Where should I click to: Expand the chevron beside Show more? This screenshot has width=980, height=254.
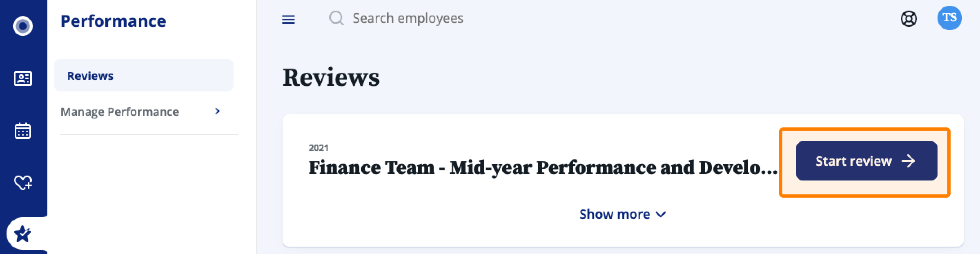tap(661, 214)
